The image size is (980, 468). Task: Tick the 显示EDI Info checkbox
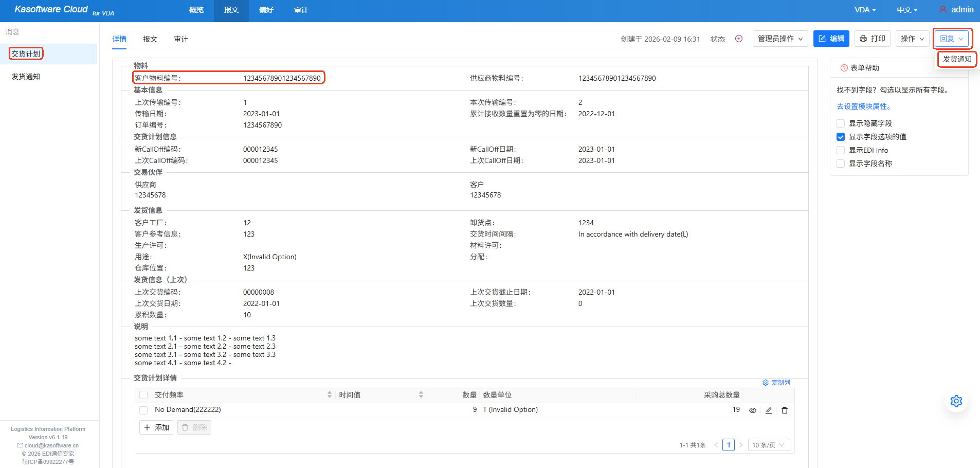pyautogui.click(x=841, y=150)
